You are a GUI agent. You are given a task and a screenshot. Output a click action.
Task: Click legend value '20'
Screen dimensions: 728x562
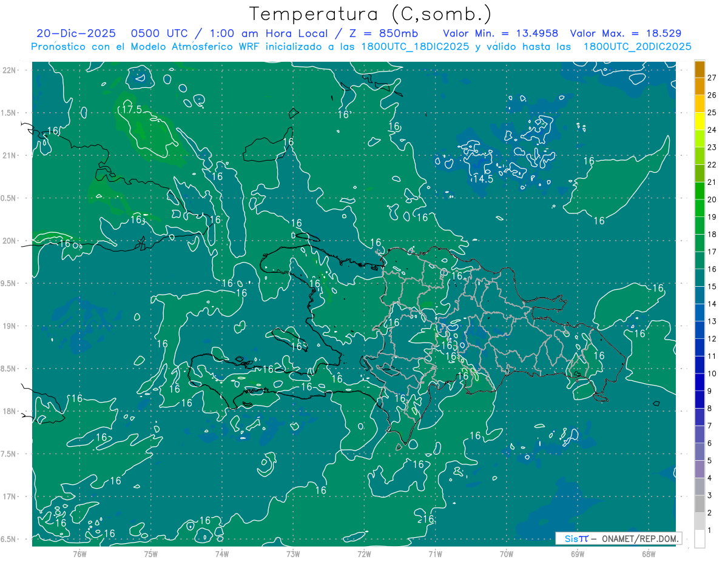pyautogui.click(x=712, y=199)
